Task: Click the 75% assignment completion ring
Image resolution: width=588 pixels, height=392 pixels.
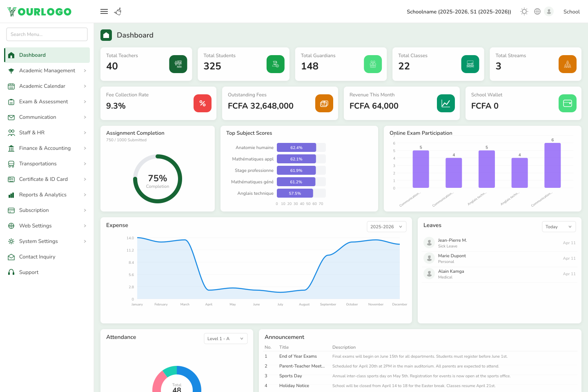Action: pyautogui.click(x=158, y=179)
